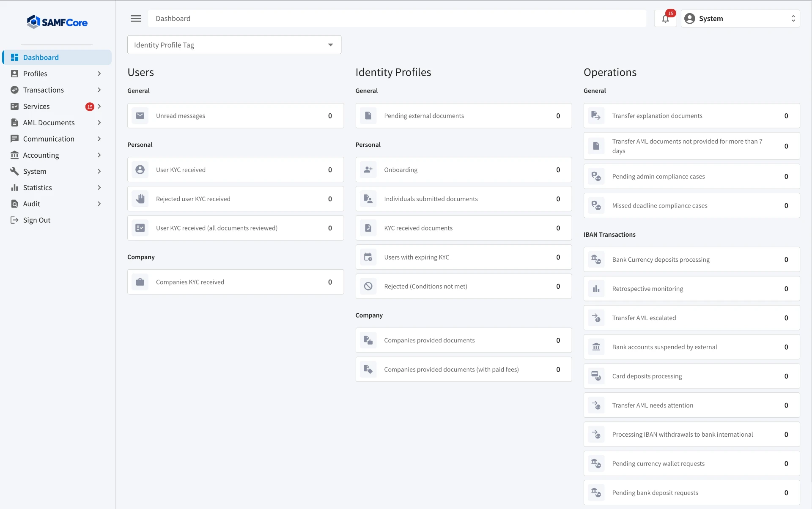
Task: Click the Operations section heading
Action: [610, 72]
